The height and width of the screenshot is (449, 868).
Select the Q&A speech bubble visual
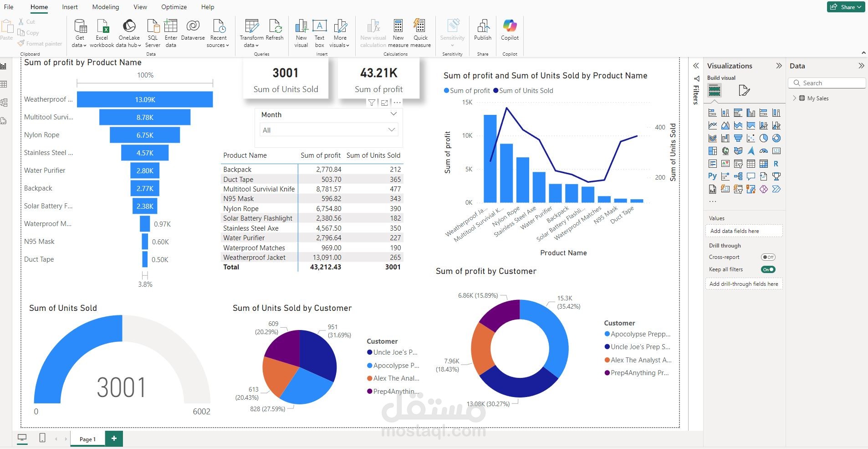tap(751, 176)
